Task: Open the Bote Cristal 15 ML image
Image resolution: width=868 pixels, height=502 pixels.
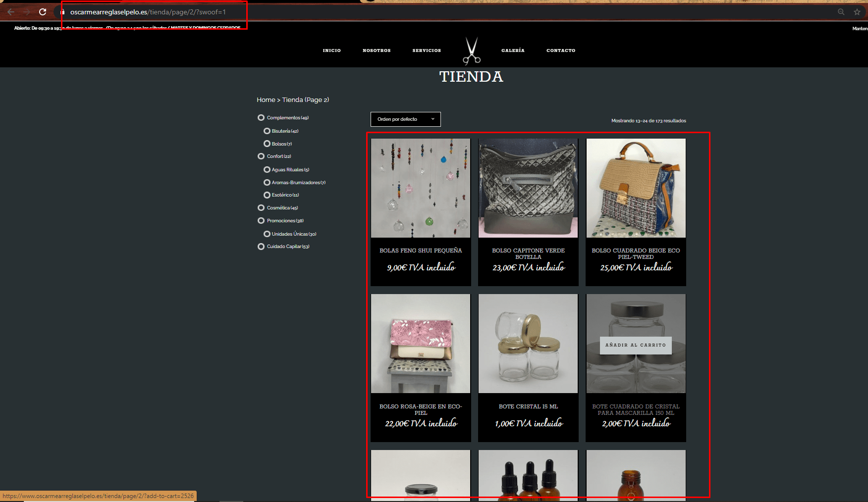Action: pos(528,344)
